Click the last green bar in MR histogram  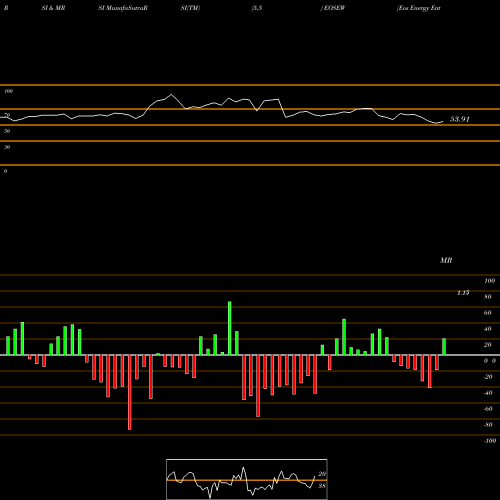(x=444, y=347)
